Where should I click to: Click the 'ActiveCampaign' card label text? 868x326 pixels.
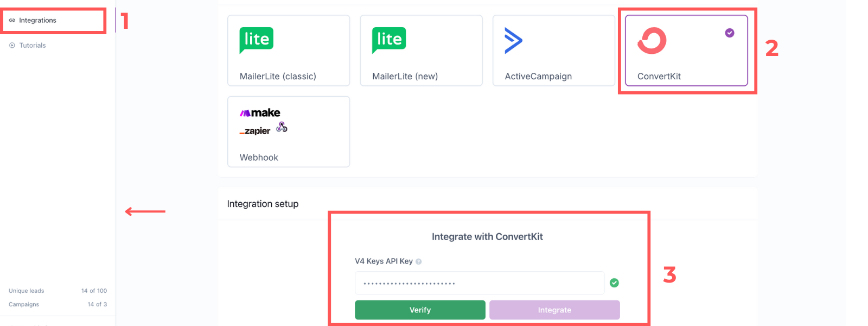538,77
